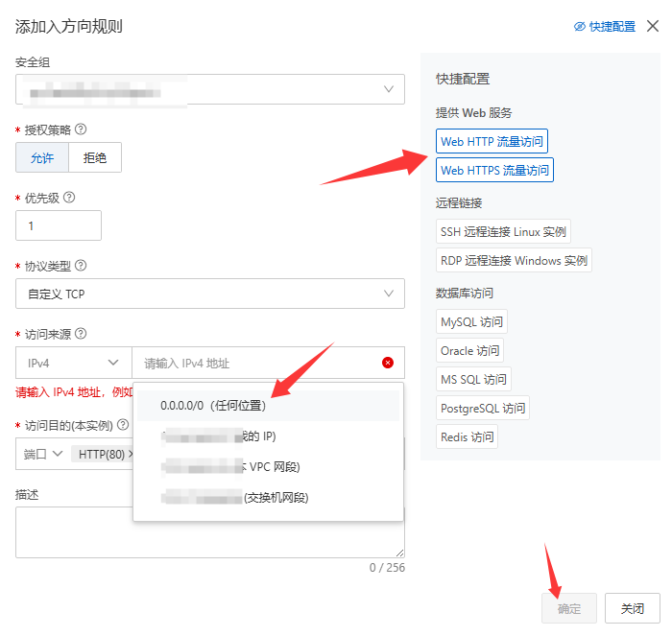Choose 0.0.0.0/0 (任何位置) option

point(213,406)
